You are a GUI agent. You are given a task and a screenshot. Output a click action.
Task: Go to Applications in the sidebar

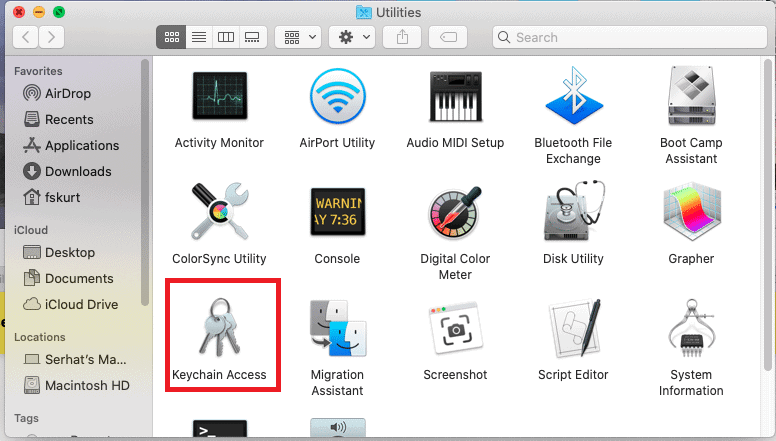click(x=71, y=146)
